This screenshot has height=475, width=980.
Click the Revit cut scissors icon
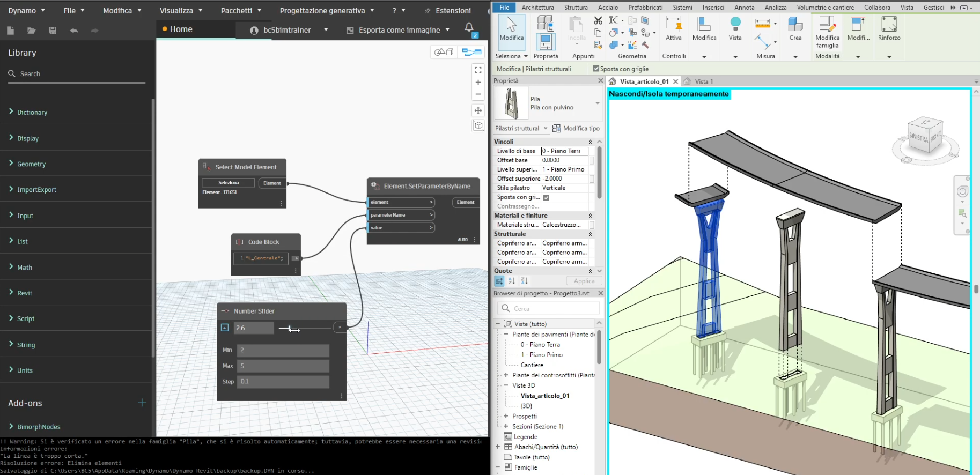pos(598,20)
